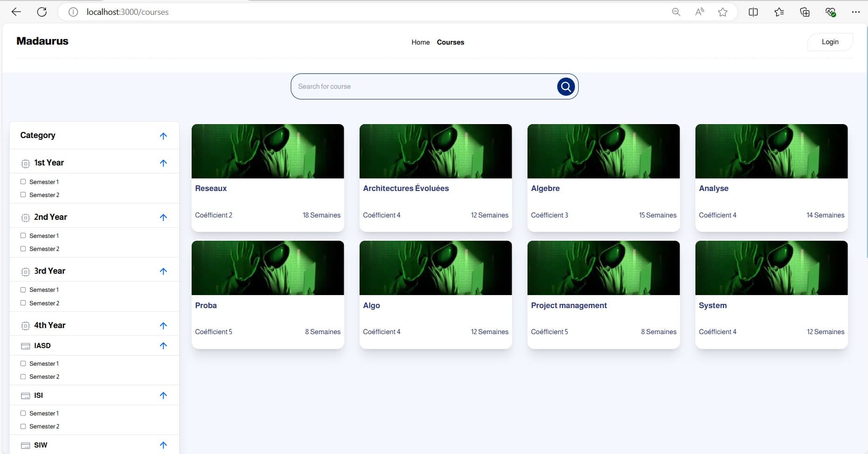Collapse the 4th Year section
Screen dimensions: 868x454
pos(163,325)
